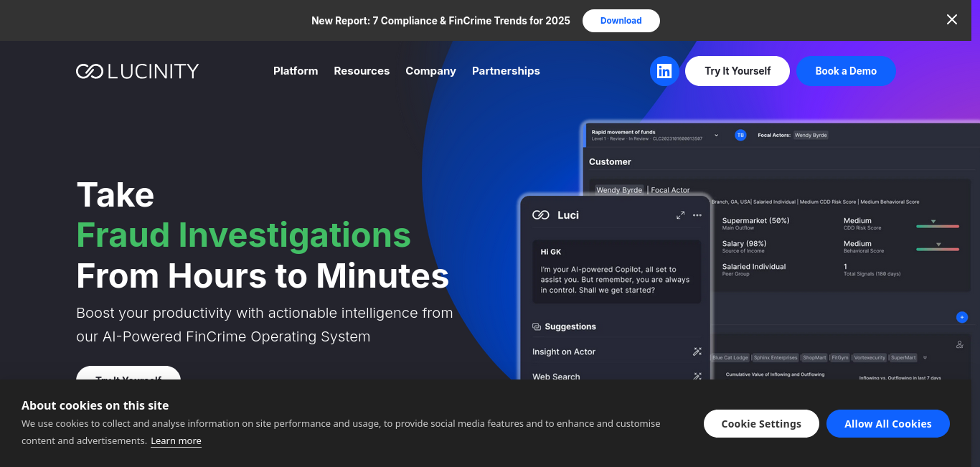980x467 pixels.
Task: Click the Salary (98%) source of income
Action: tap(744, 244)
